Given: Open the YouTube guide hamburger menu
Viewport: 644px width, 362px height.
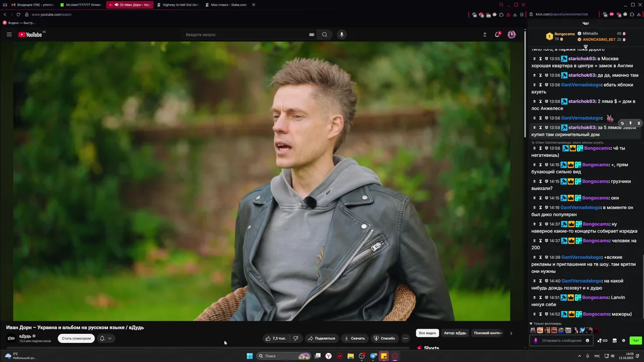Looking at the screenshot, I should 9,35.
